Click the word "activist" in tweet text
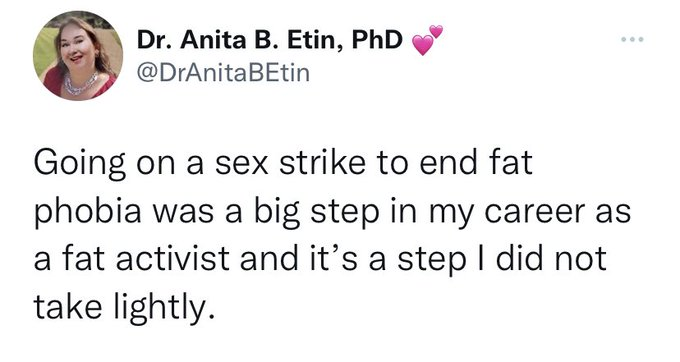Viewport: 680px width, 362px height. (x=172, y=261)
